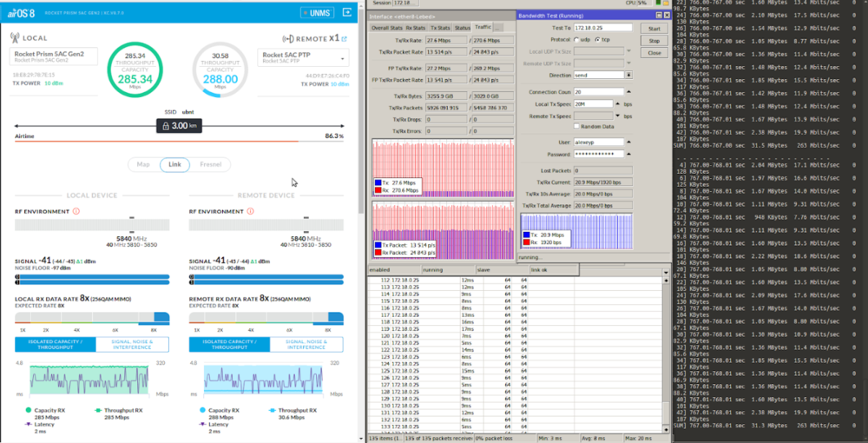Image resolution: width=868 pixels, height=443 pixels.
Task: Expand Local UDP Tx Size arrow
Action: click(x=628, y=51)
